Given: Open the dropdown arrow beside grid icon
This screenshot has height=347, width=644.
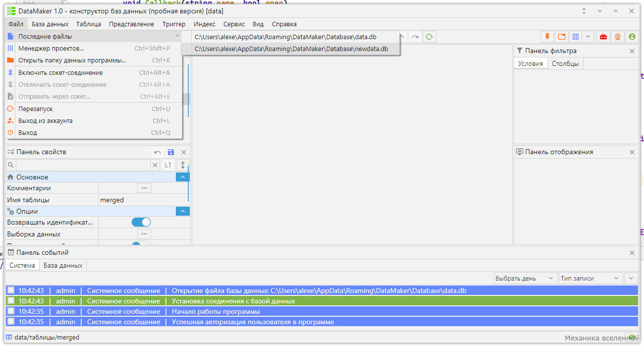Looking at the screenshot, I should (x=588, y=37).
